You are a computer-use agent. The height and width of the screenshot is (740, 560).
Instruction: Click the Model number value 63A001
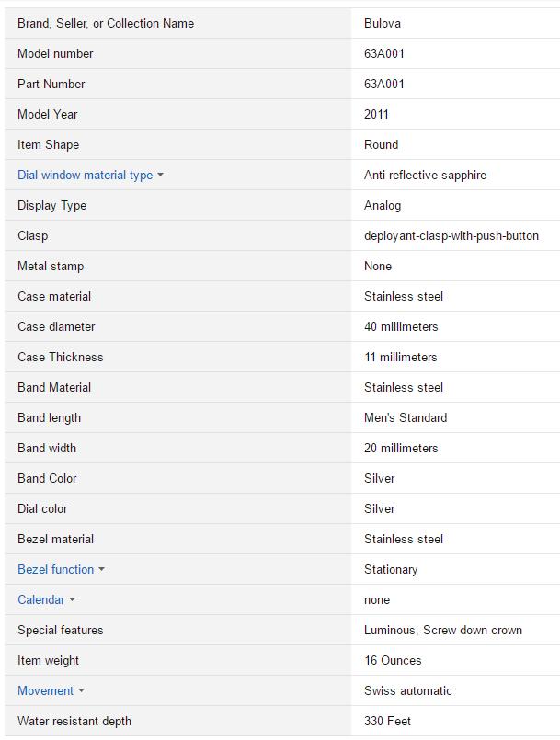tap(384, 53)
